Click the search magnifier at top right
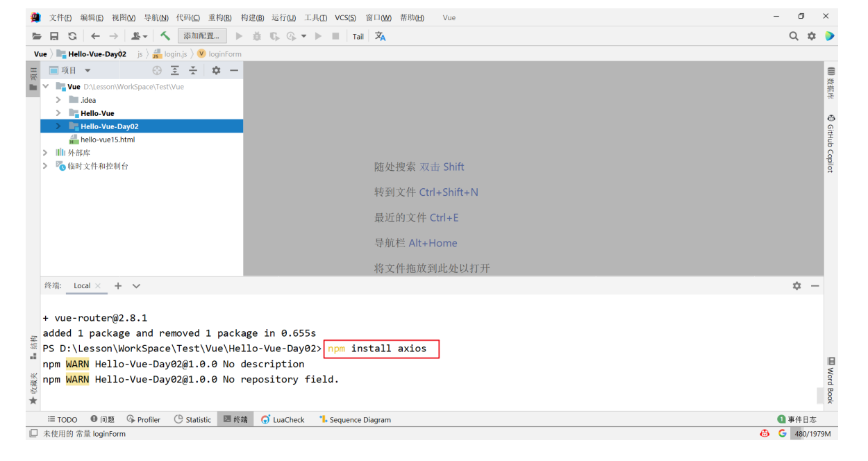868x461 pixels. point(794,36)
